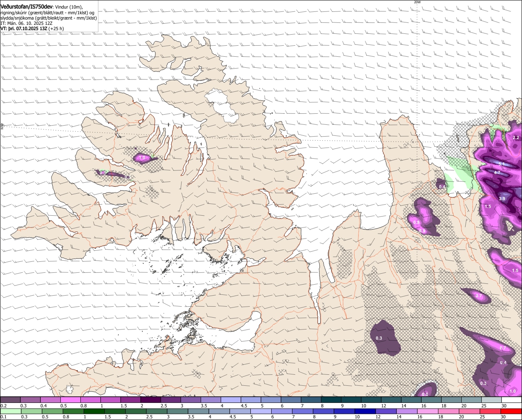This screenshot has width=522, height=420.
Task: Click the 'slydda/snjókoma' legend description line
Action: click(49, 18)
